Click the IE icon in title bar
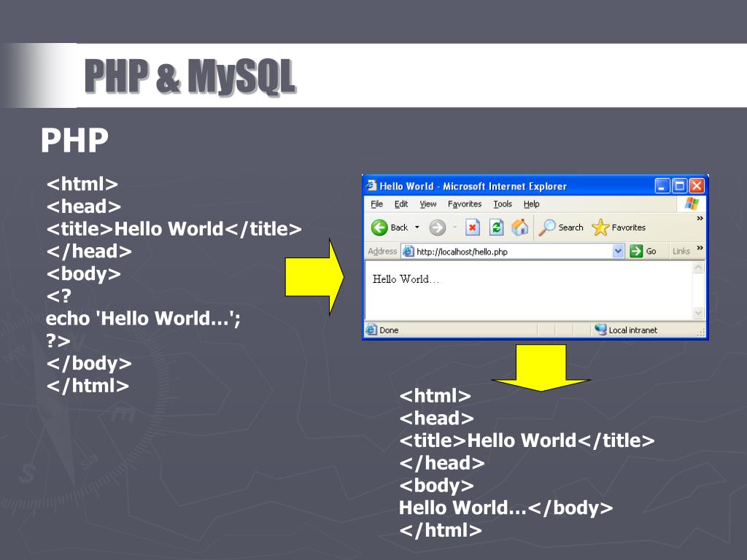 (371, 186)
